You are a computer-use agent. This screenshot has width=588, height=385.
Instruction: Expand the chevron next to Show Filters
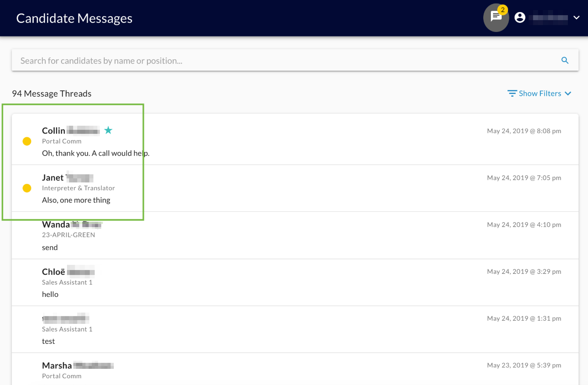(568, 94)
